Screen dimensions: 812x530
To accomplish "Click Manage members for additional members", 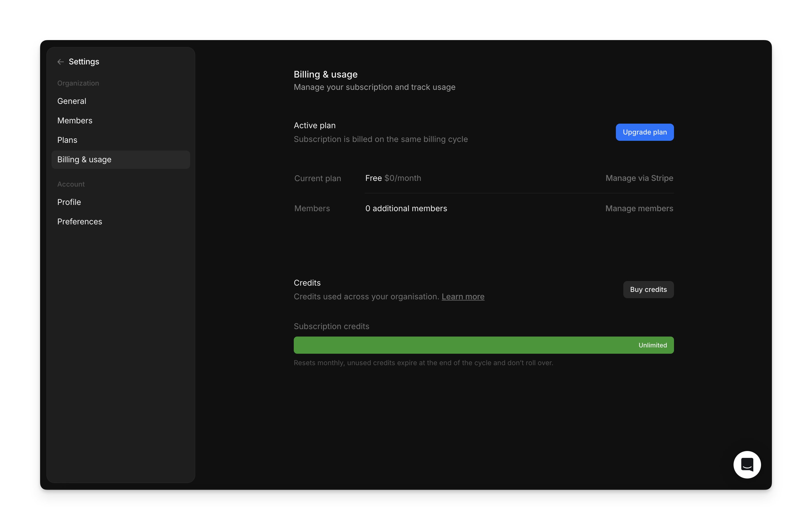I will pos(639,208).
